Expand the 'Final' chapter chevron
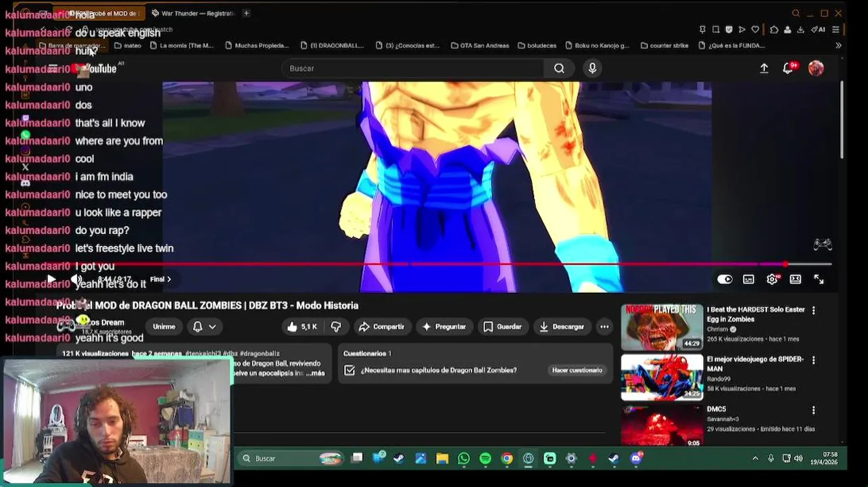This screenshot has height=487, width=868. click(168, 279)
